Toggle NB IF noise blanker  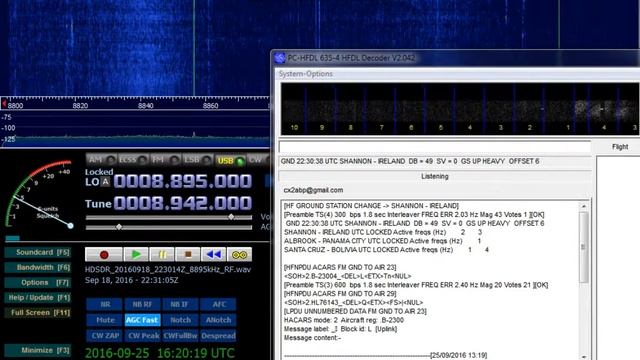(x=180, y=304)
